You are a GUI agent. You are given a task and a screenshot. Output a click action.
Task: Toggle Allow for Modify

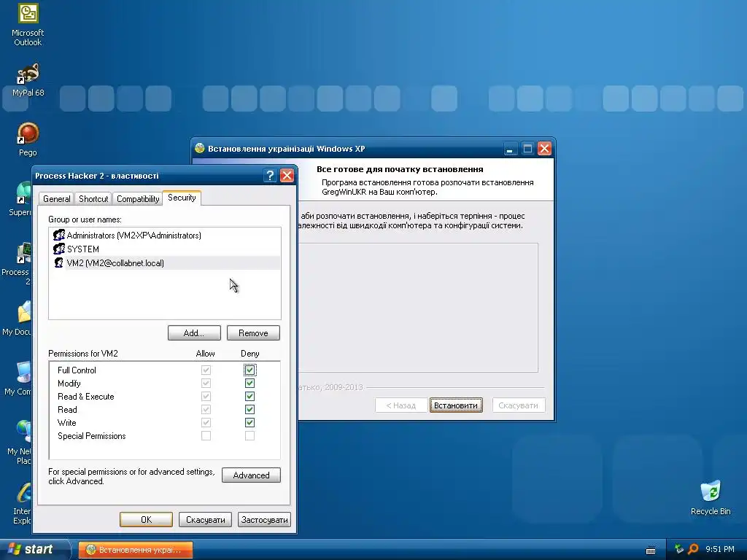tap(206, 384)
